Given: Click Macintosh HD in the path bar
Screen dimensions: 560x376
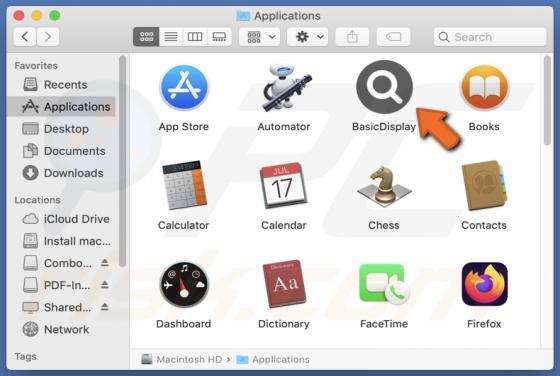Looking at the screenshot, I should coord(181,359).
